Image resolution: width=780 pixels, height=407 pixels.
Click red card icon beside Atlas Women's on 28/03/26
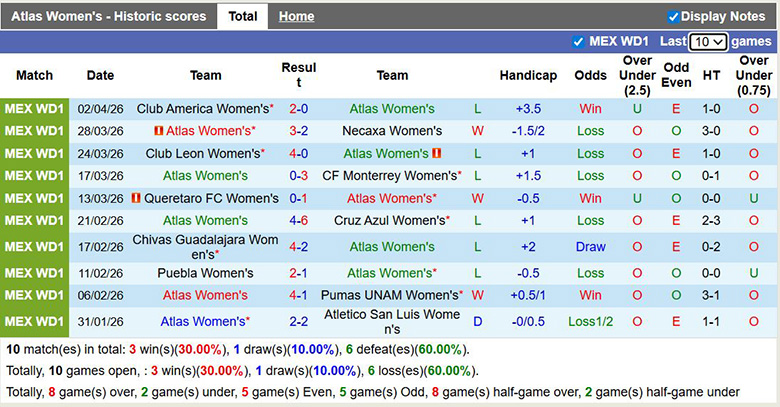tap(159, 131)
